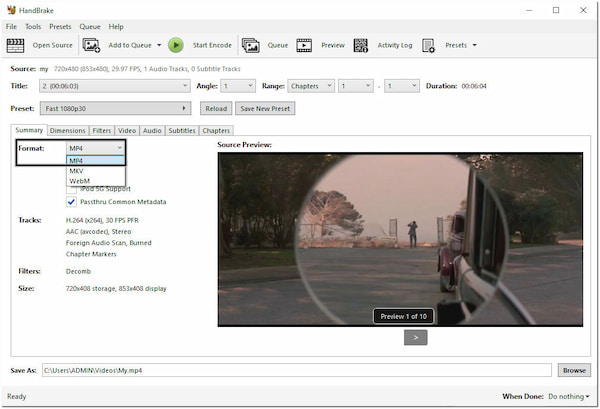Screen dimensions: 600x409
Task: Click the Start Encode label
Action: (x=212, y=45)
